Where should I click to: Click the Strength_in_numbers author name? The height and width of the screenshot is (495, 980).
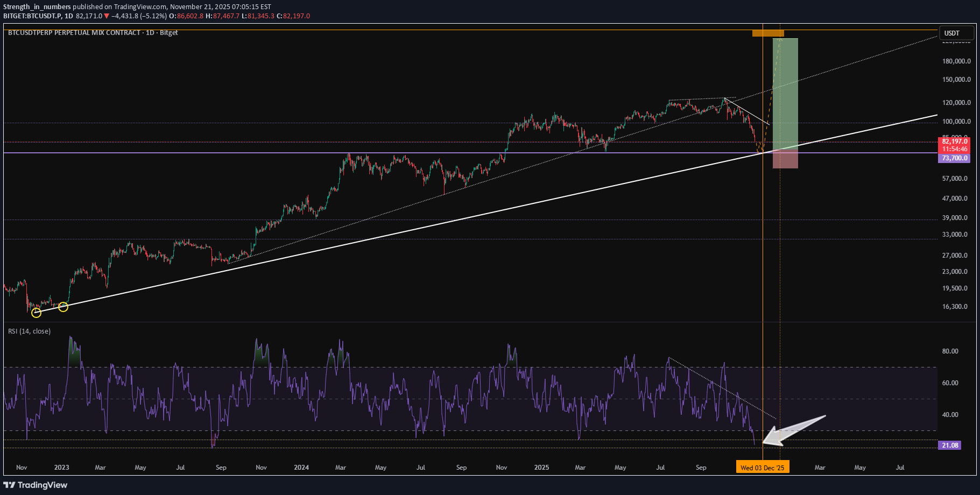(37, 7)
